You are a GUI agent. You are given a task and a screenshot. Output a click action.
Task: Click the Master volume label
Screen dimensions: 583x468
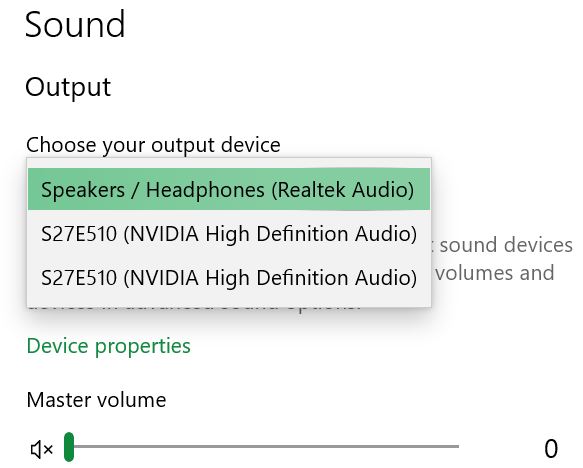[x=96, y=400]
